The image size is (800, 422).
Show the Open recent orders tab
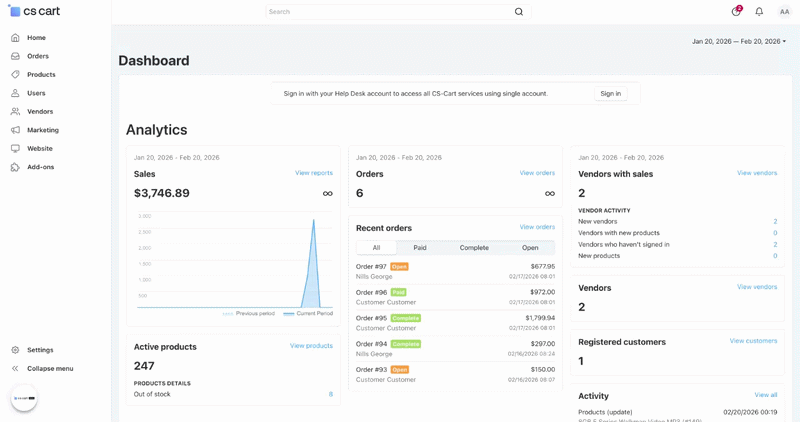530,248
